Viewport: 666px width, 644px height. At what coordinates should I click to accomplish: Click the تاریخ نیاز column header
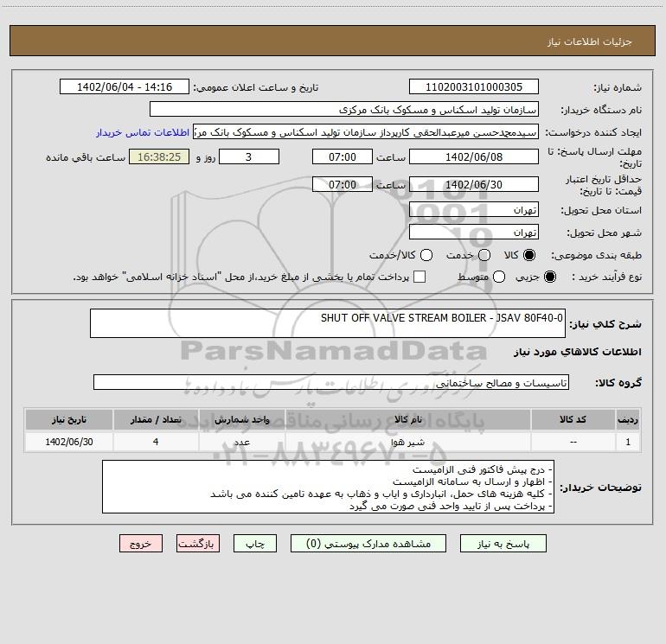point(69,419)
